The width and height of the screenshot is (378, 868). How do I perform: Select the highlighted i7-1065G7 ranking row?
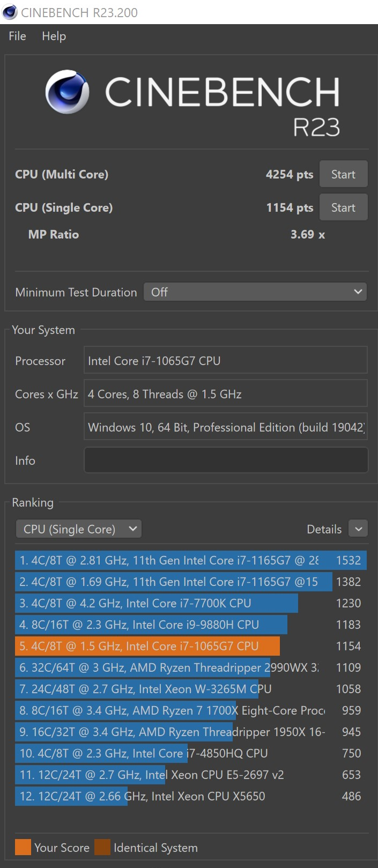(191, 646)
